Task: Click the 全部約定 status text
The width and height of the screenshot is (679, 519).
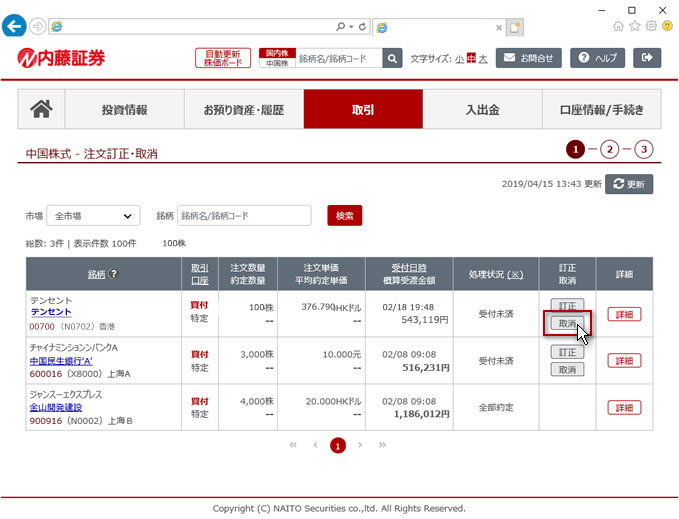Action: [x=496, y=407]
